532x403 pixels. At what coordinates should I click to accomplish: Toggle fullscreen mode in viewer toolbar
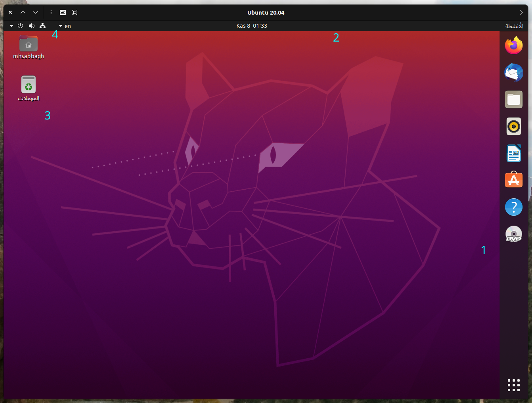[75, 12]
